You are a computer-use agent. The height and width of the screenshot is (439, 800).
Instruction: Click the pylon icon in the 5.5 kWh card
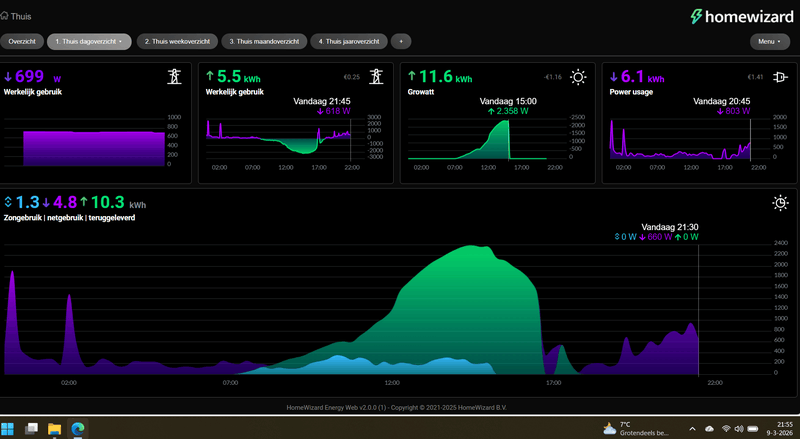tap(376, 77)
